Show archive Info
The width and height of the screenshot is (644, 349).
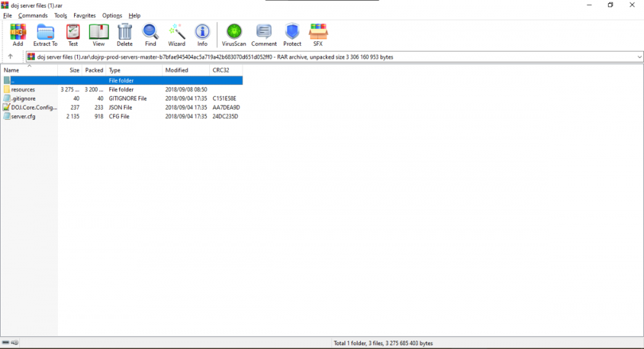(202, 35)
